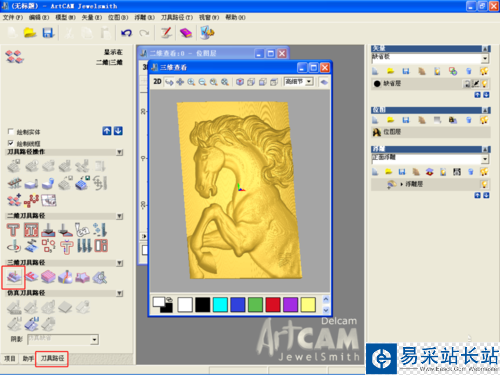Toggle all relief layers visibility double bulb icon
The height and width of the screenshot is (375, 500).
484,171
